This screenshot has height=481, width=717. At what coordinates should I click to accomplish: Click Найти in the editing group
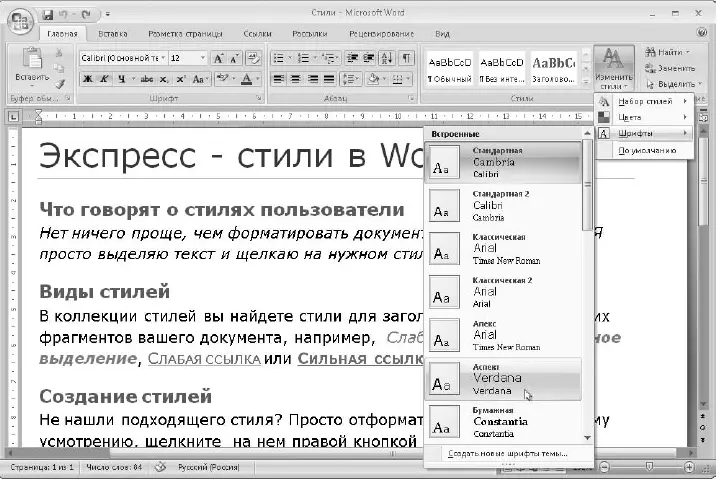point(668,52)
